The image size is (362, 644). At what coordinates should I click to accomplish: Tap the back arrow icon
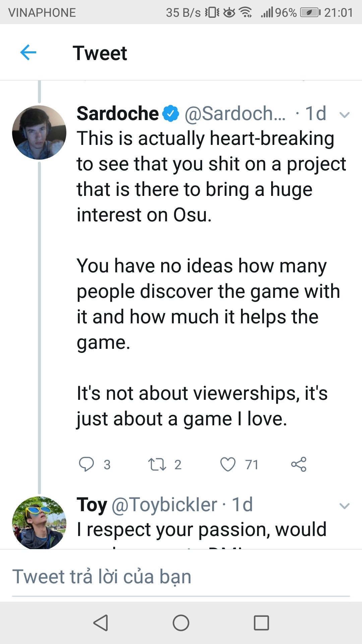[28, 53]
